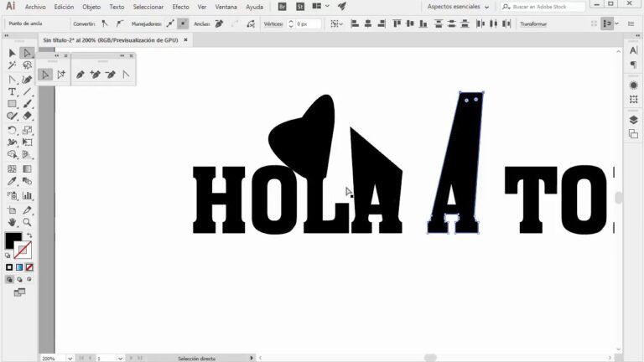644x362 pixels.
Task: Open the Layers panel icon
Action: pos(633,120)
